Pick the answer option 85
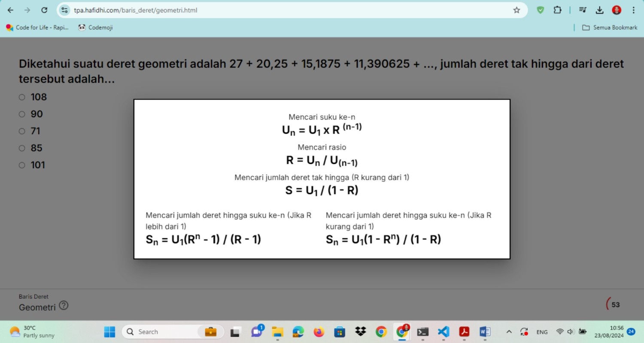This screenshot has height=343, width=644. click(22, 148)
